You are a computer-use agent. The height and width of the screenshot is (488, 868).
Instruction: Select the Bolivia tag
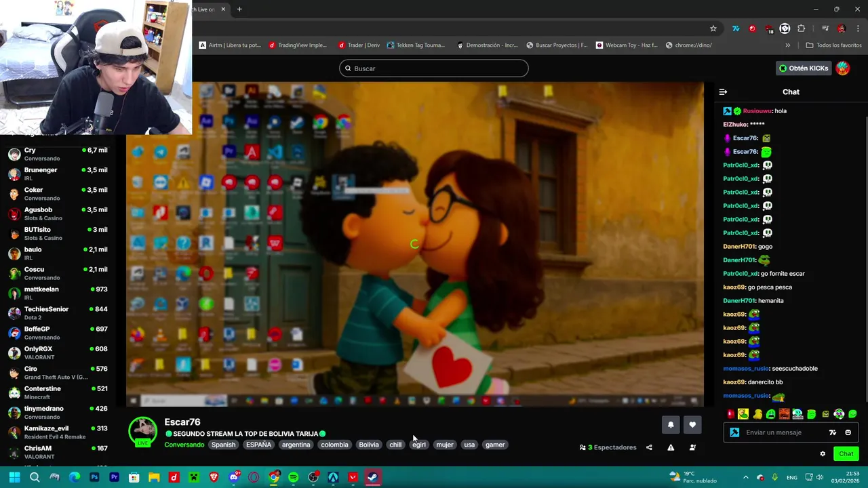pos(369,445)
